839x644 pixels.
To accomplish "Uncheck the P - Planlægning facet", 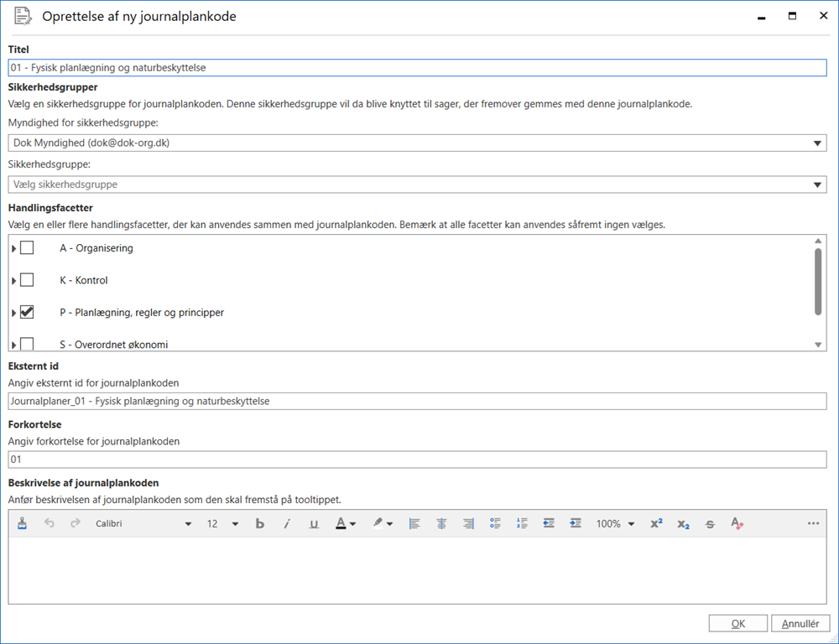I will (x=26, y=312).
